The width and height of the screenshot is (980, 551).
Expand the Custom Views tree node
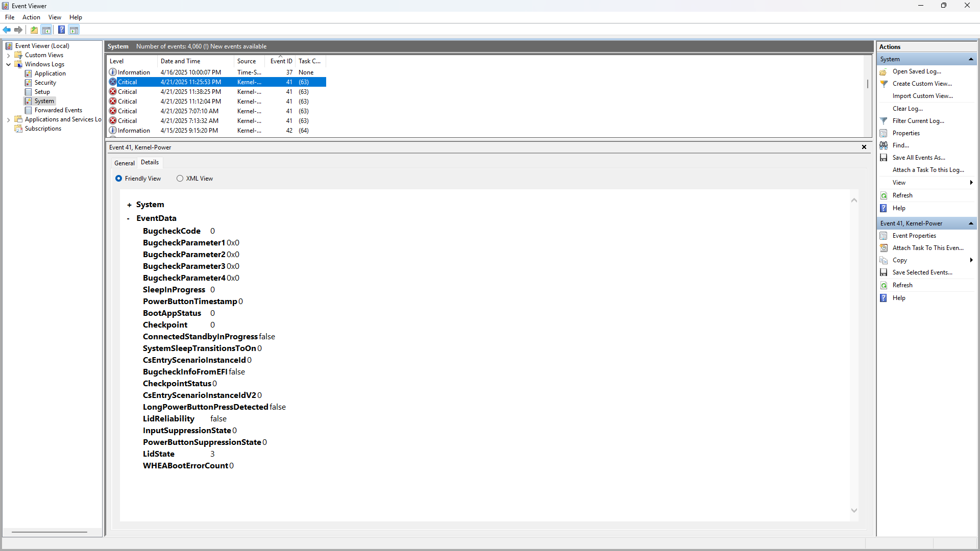point(9,56)
